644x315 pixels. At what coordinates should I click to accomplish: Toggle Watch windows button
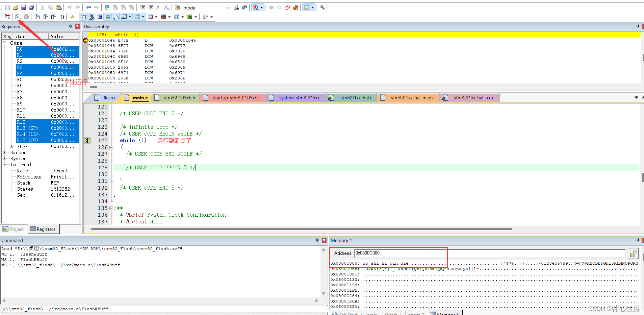pos(124,17)
